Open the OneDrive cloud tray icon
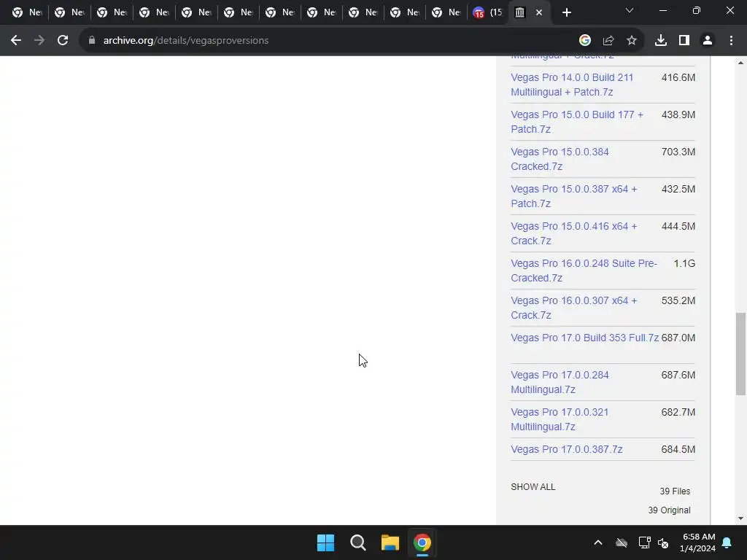 [622, 542]
